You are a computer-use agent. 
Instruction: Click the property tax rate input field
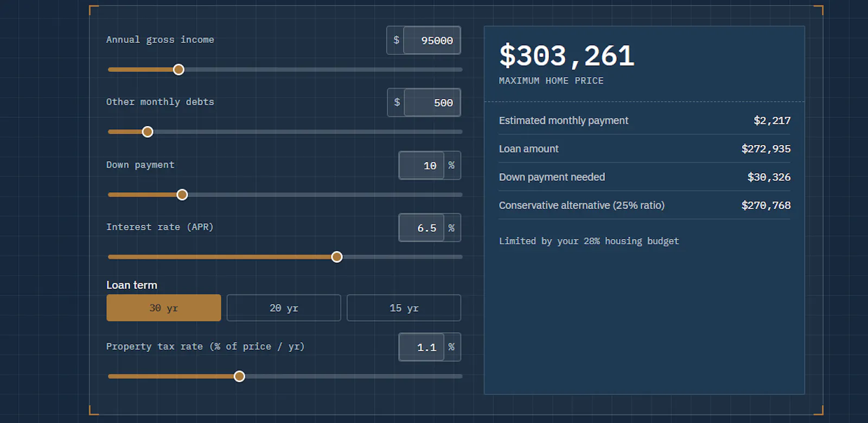tap(422, 347)
